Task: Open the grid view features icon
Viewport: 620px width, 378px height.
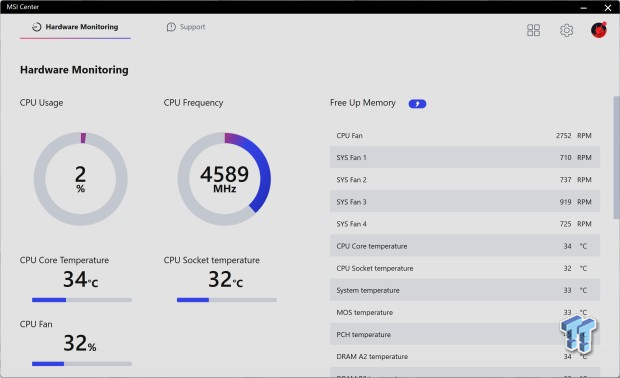Action: pos(533,30)
